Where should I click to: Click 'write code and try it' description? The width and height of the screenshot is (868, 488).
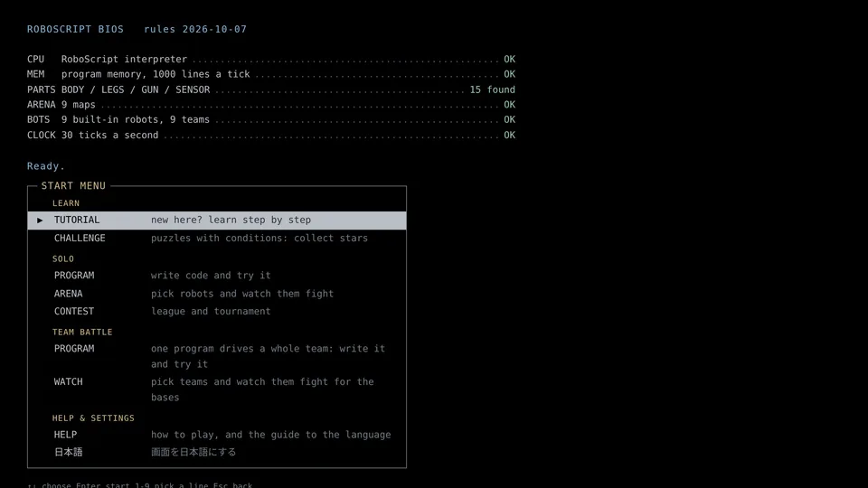click(x=211, y=276)
